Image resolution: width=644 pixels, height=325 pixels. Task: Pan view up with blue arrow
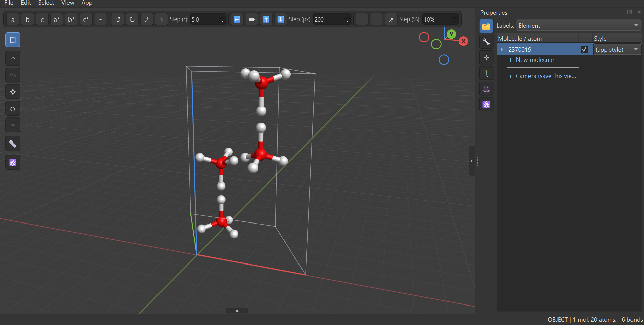coord(266,19)
